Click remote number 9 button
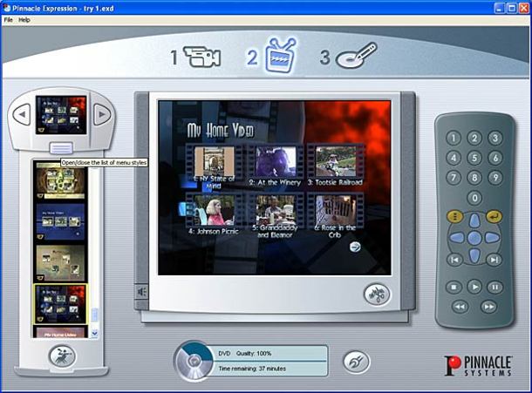532x393 pixels. pos(495,178)
